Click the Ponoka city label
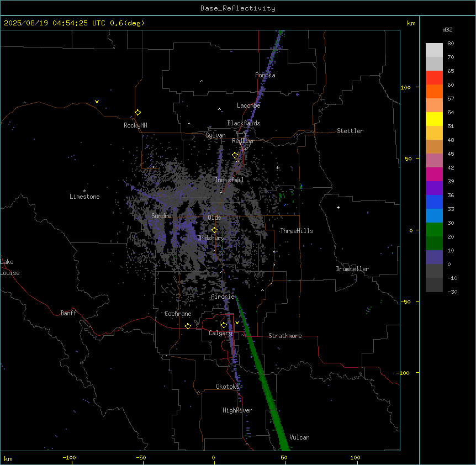This screenshot has width=476, height=465. coord(265,75)
